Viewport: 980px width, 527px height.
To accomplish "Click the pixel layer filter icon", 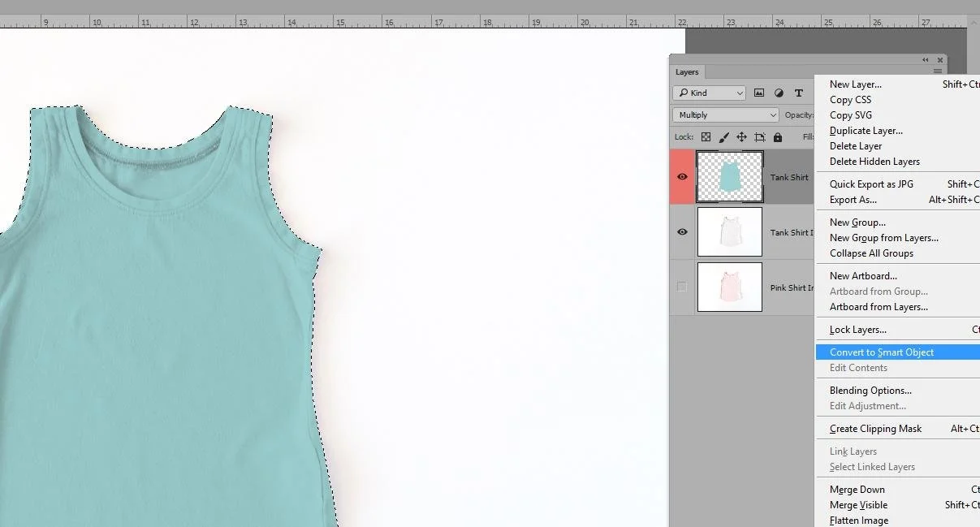I will point(759,93).
